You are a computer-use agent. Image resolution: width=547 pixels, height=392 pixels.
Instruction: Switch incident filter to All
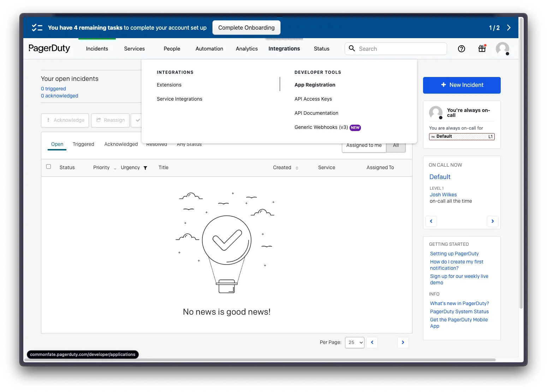point(396,145)
